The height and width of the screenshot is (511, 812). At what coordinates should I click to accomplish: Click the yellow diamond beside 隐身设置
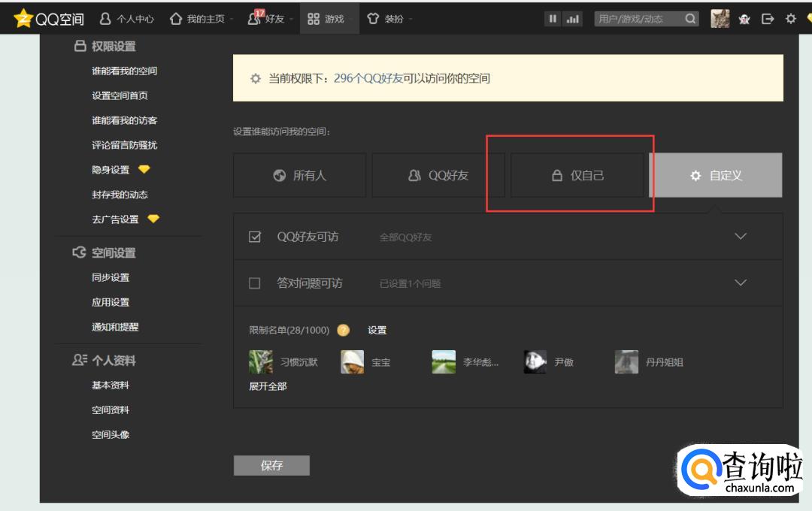pos(144,169)
